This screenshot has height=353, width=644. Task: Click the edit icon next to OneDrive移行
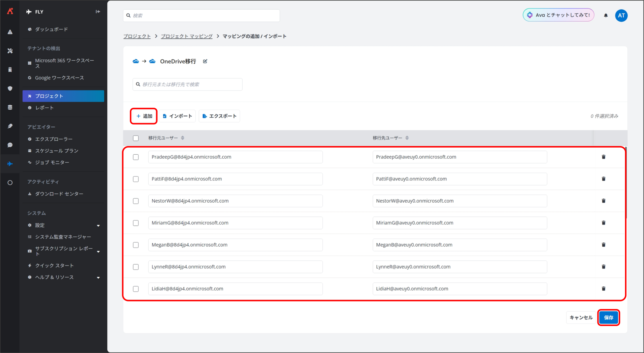pos(205,61)
